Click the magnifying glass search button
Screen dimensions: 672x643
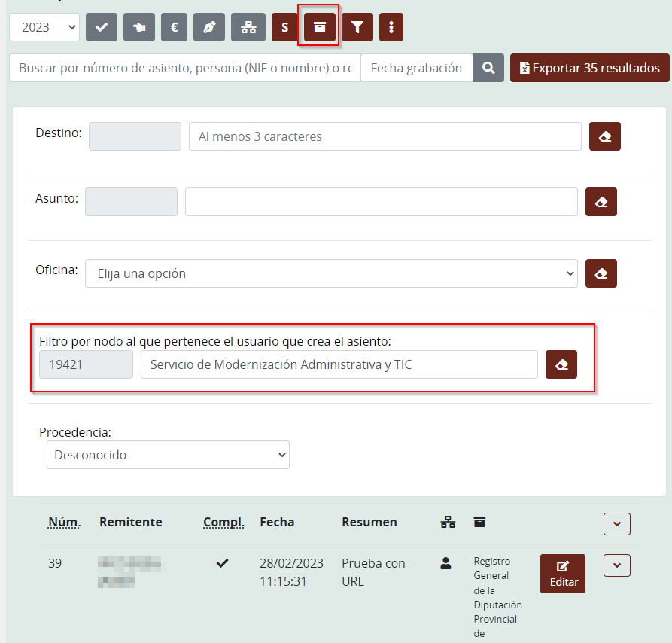(488, 68)
